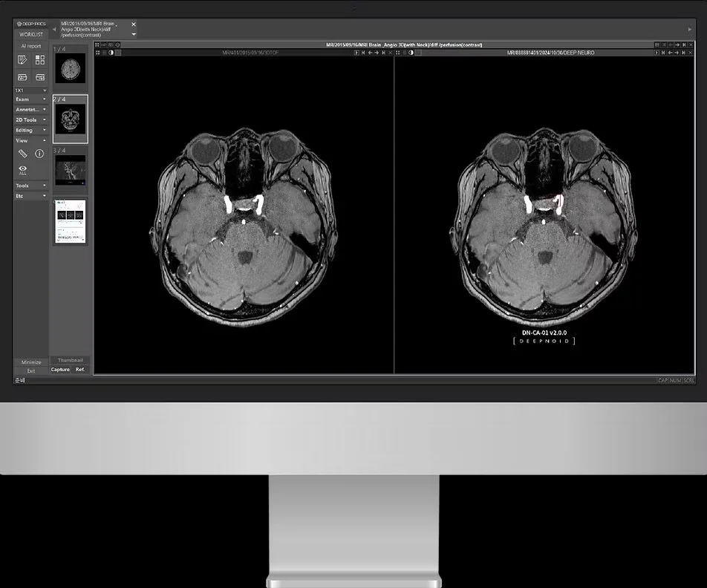
Task: Select thumbnail 2 / 4 skull base image
Action: coord(71,119)
